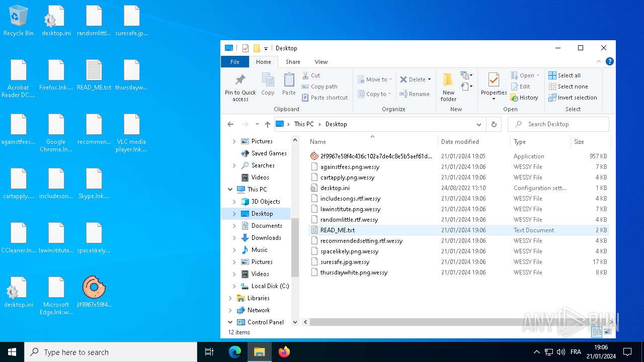Click the New folder icon

[448, 80]
